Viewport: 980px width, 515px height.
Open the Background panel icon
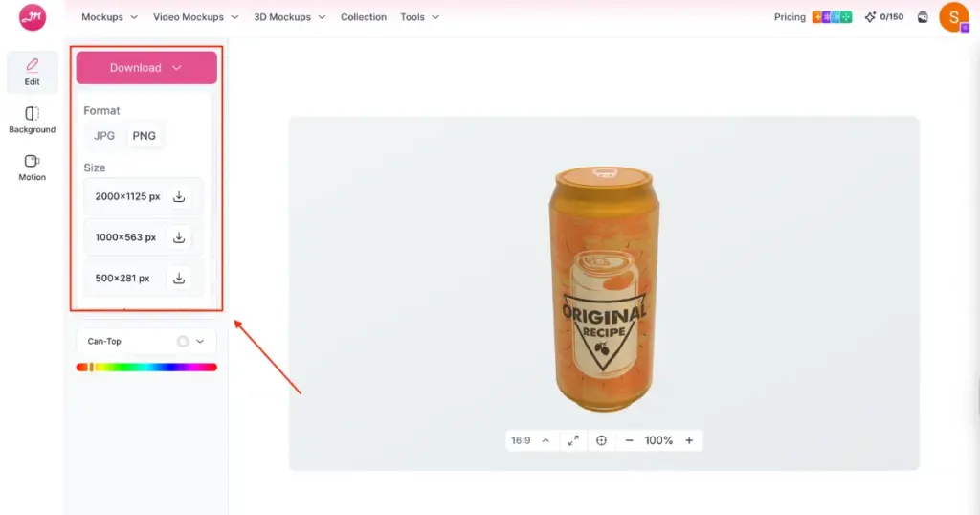32,120
